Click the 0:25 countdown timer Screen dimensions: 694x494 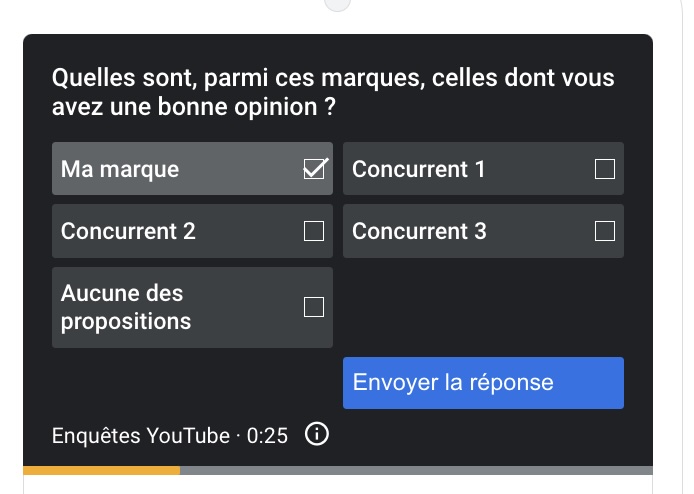(267, 436)
